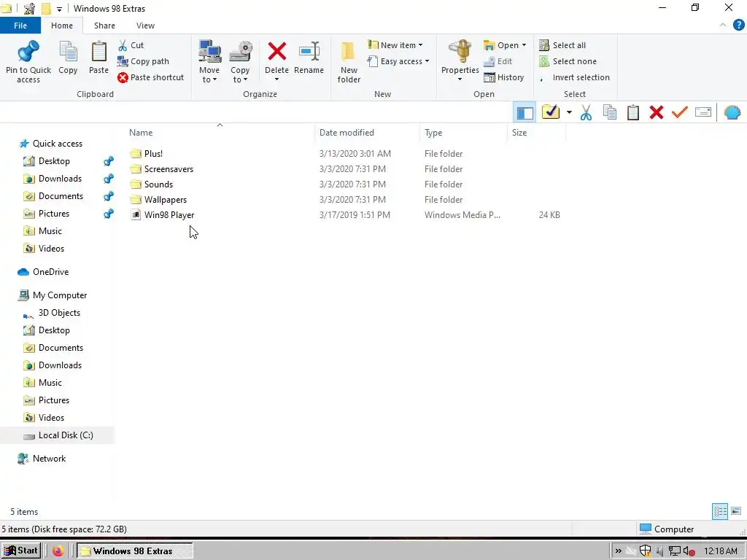
Task: Collapse the ribbon with the chevron
Action: [723, 26]
